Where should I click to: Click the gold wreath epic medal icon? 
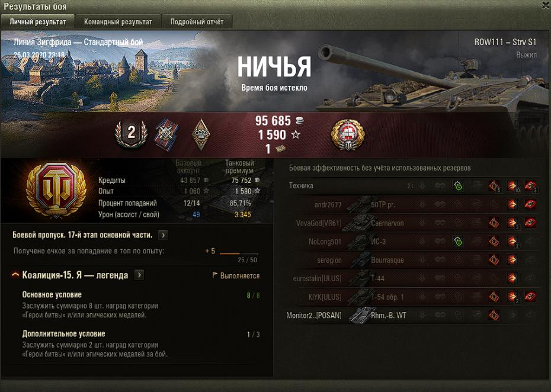348,135
